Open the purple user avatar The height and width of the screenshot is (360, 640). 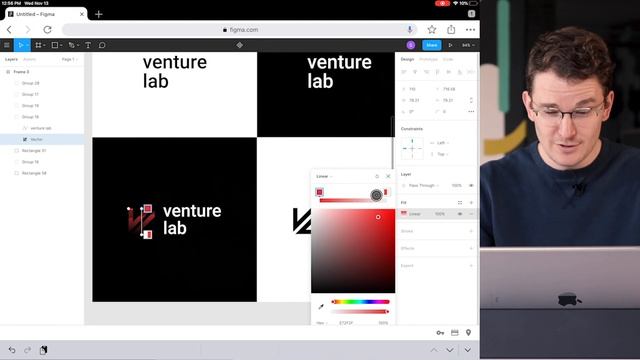pyautogui.click(x=411, y=45)
